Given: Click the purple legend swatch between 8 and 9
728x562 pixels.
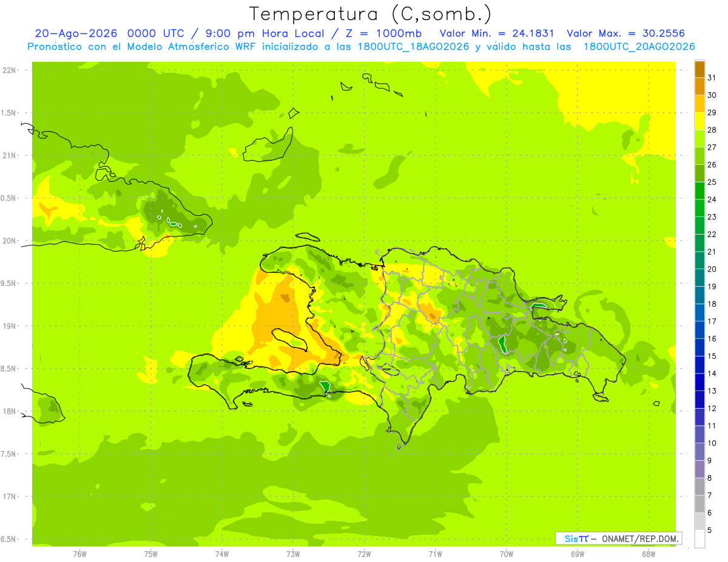Looking at the screenshot, I should pos(699,469).
